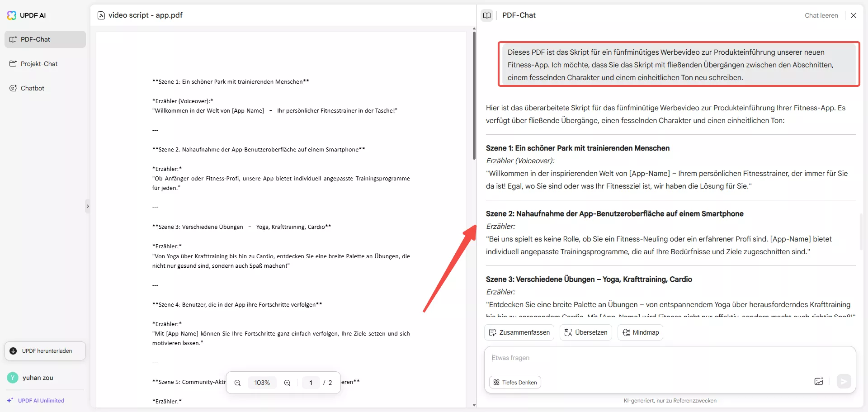Attach an image to the chat
Image resolution: width=868 pixels, height=412 pixels.
click(818, 381)
